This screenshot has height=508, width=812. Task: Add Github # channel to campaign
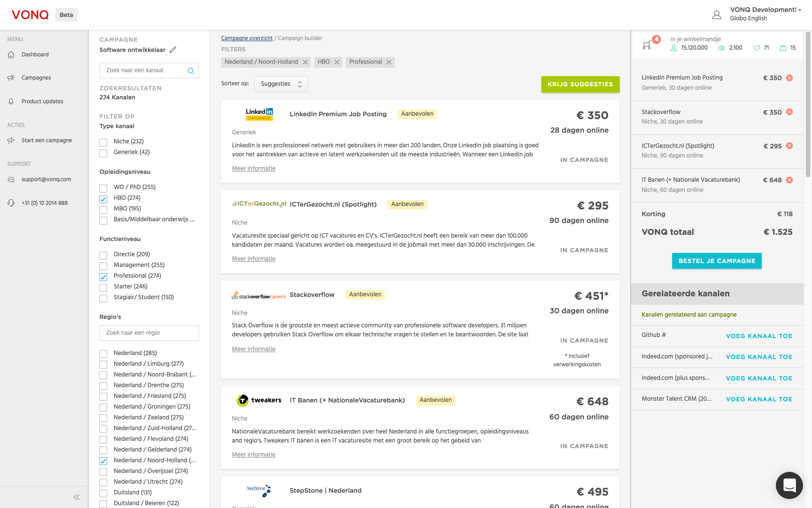(x=759, y=336)
